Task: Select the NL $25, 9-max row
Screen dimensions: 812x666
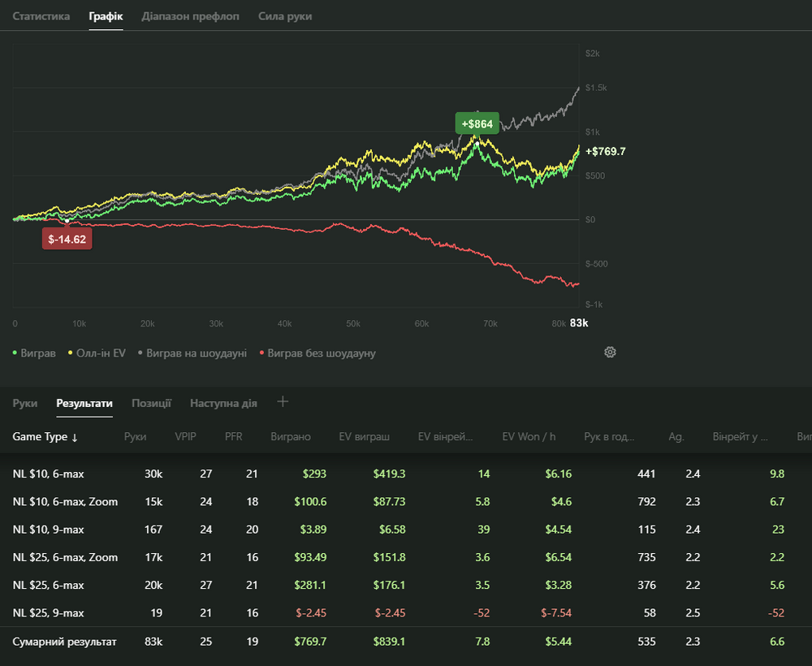Action: pos(49,612)
